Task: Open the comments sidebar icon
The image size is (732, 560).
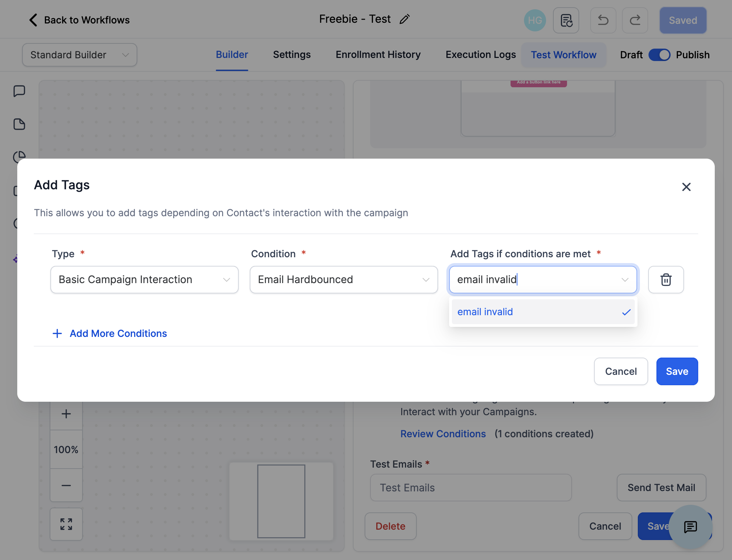Action: 19,91
